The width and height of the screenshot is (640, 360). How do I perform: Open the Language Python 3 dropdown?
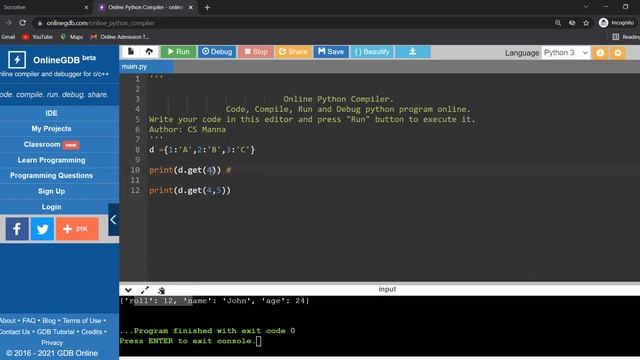point(566,53)
